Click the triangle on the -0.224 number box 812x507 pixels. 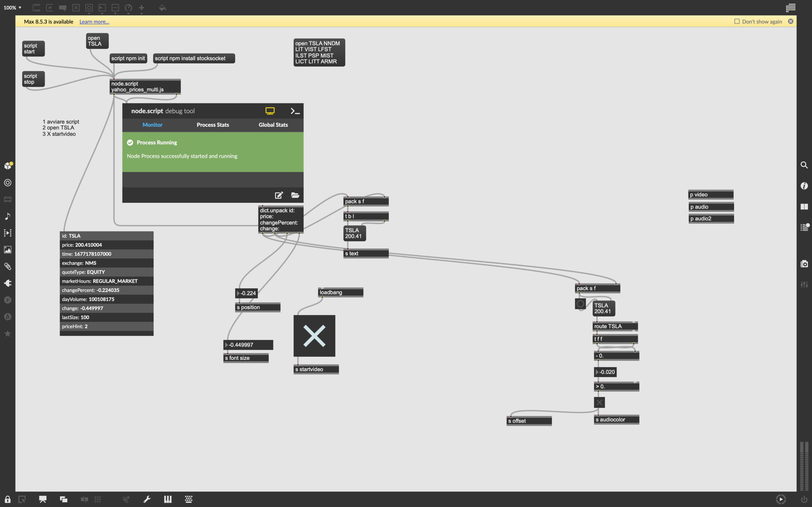(238, 293)
